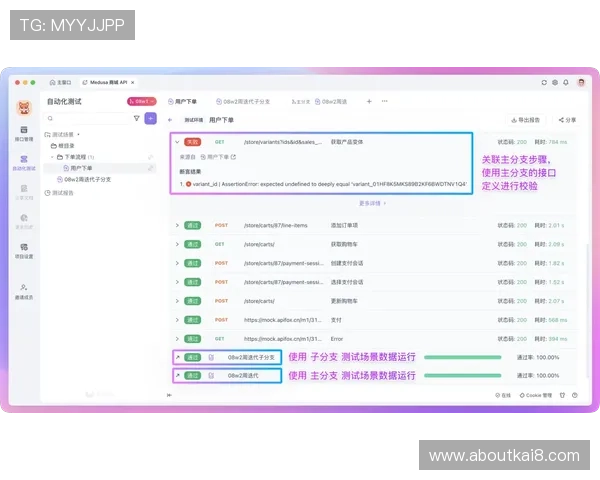Image resolution: width=600 pixels, height=480 pixels.
Task: Click the pass-rate progress bar for 08w2周迭代子分支
Action: click(462, 357)
